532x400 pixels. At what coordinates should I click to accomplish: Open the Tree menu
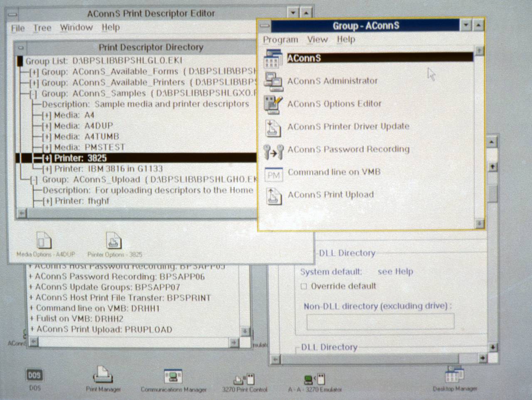(42, 28)
